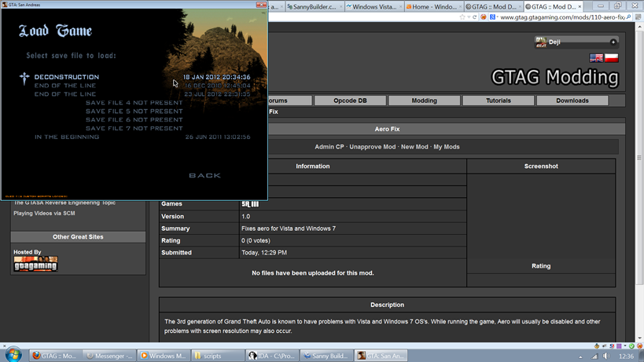Show hidden system tray icons arrow

(x=580, y=356)
